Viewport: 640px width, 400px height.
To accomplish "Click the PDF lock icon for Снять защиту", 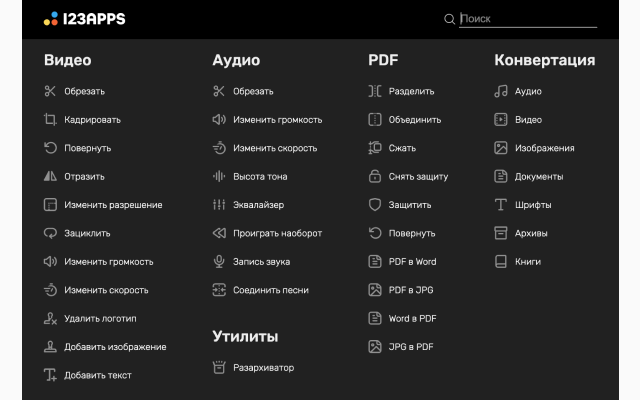I will tap(375, 176).
